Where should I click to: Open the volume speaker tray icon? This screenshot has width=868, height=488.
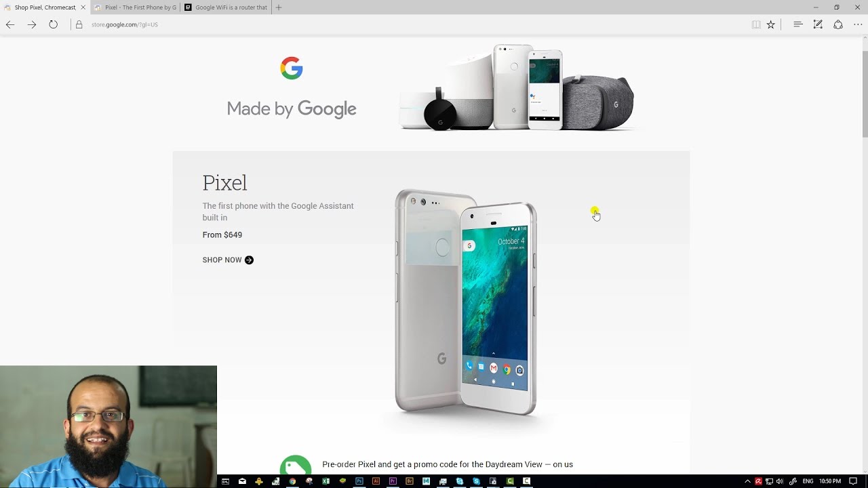tap(779, 481)
